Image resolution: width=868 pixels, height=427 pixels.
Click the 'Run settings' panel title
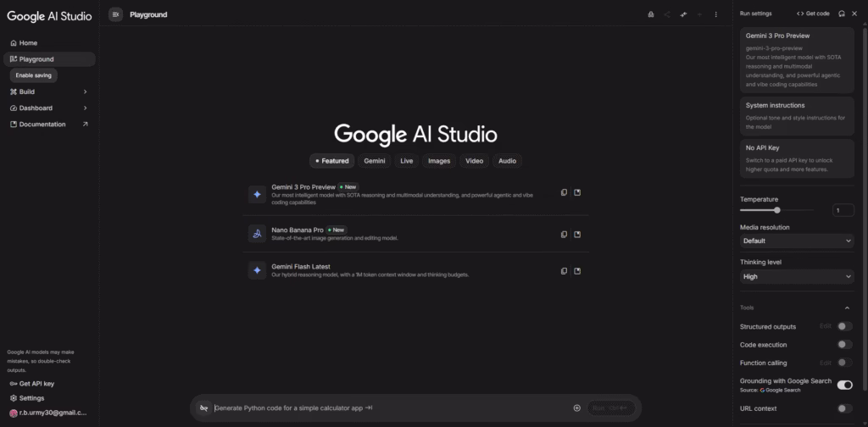pos(755,14)
